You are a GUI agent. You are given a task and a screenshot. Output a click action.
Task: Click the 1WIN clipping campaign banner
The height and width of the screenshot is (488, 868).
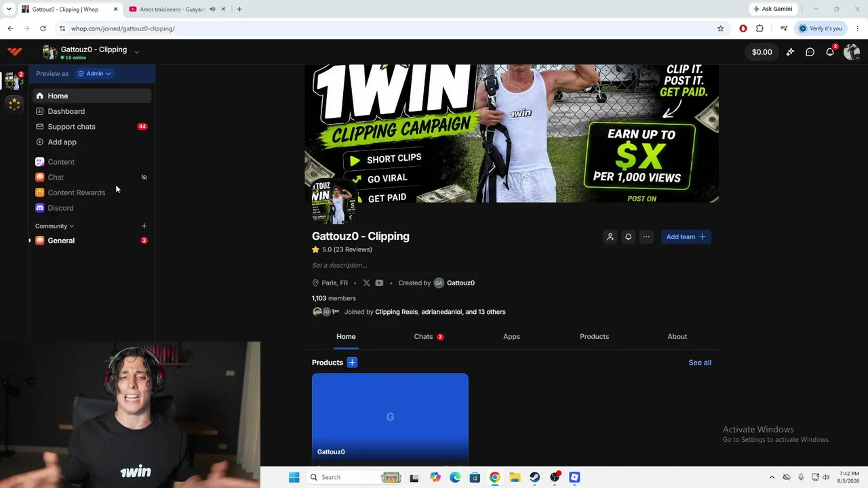coord(512,134)
